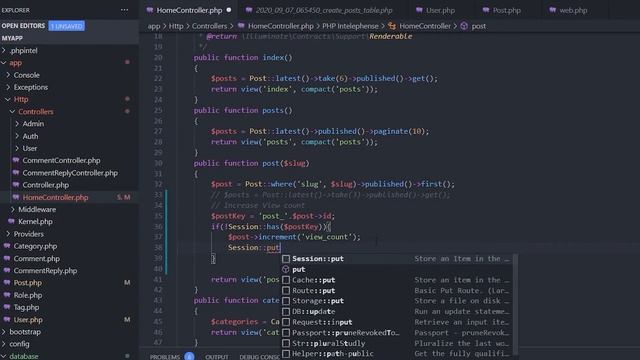Open the Explorer more actions ellipsis
Image resolution: width=640 pixels, height=360 pixels.
124,10
